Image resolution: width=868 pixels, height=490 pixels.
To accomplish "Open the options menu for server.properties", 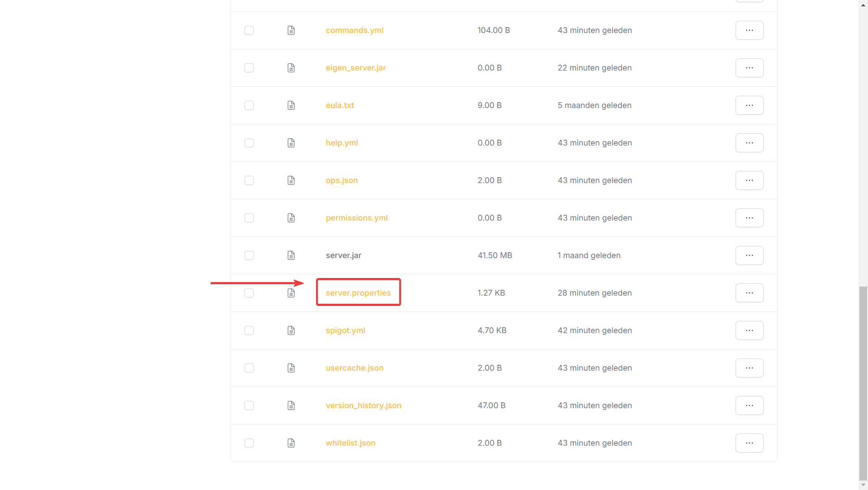I will (x=749, y=293).
